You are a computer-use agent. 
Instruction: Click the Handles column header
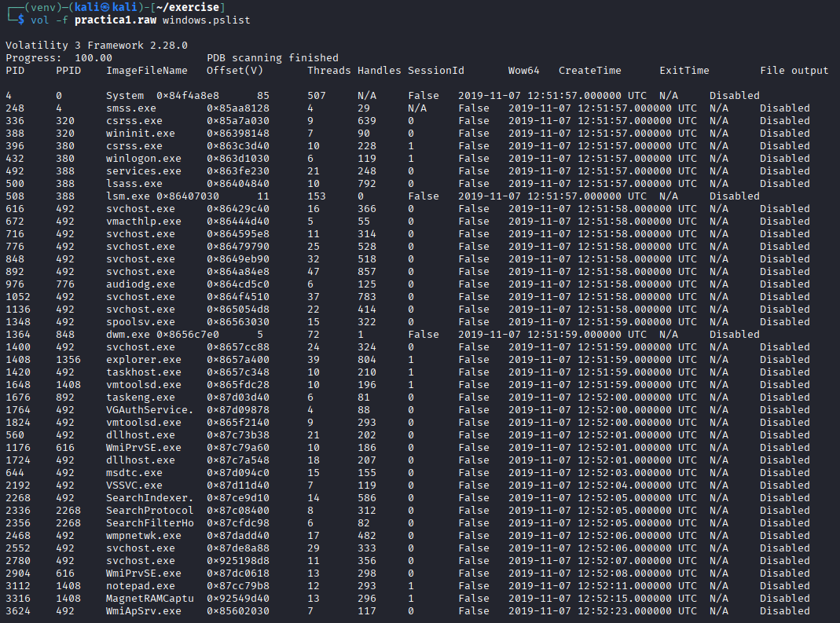click(x=379, y=71)
